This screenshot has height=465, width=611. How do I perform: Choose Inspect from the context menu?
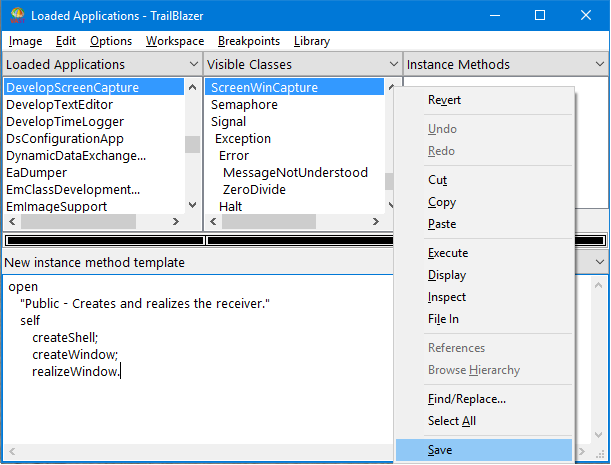446,297
